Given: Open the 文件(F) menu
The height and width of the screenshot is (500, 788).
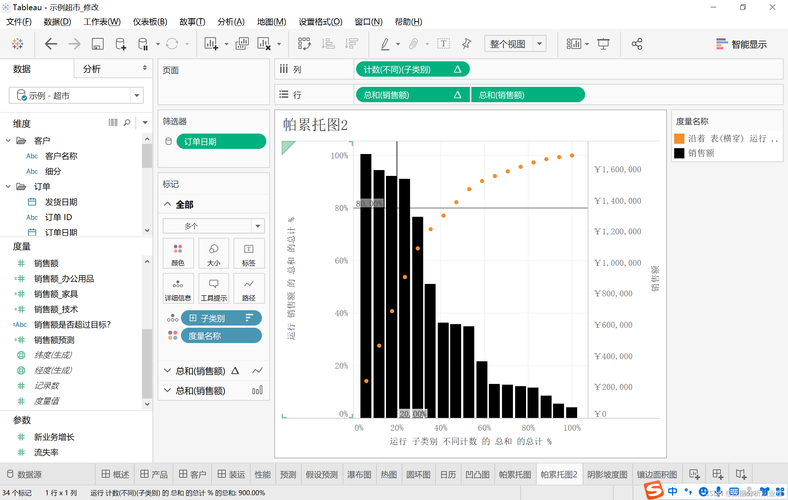Looking at the screenshot, I should pyautogui.click(x=19, y=22).
